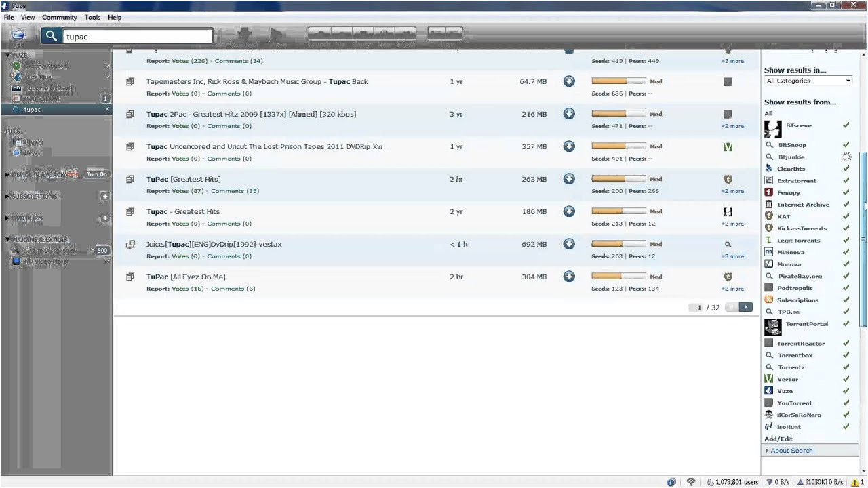Expand +3 more sources for Juice.[Tupac]

[x=732, y=256]
